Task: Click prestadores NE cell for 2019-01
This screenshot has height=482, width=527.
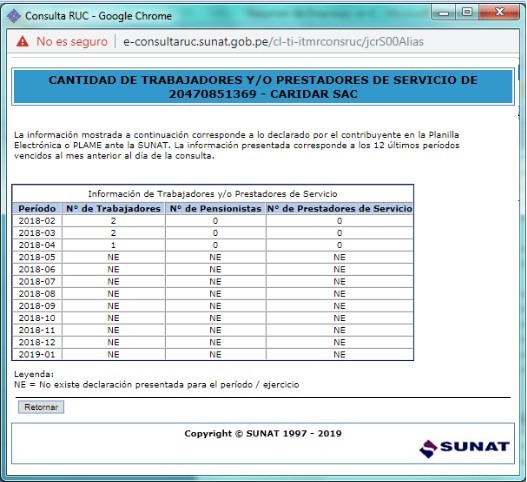Action: click(339, 354)
